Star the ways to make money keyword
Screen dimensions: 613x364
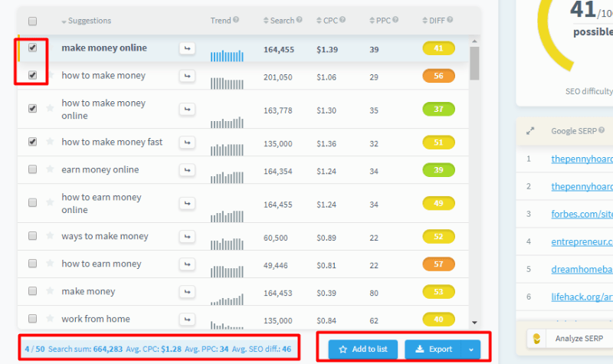coord(50,235)
